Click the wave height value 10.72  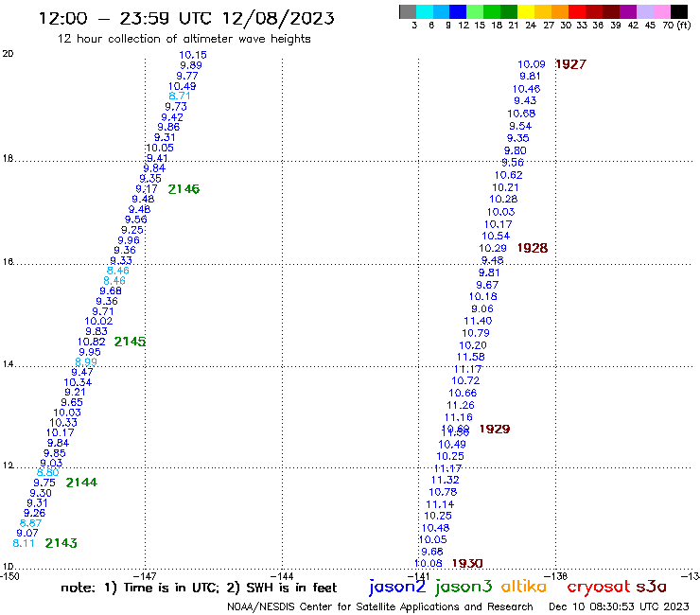pyautogui.click(x=465, y=380)
